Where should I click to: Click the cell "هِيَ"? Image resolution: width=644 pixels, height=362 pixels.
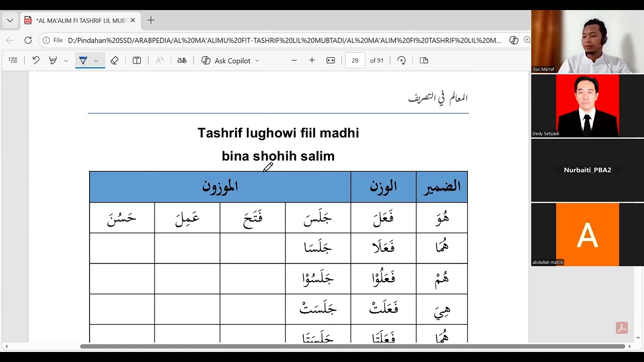[442, 309]
